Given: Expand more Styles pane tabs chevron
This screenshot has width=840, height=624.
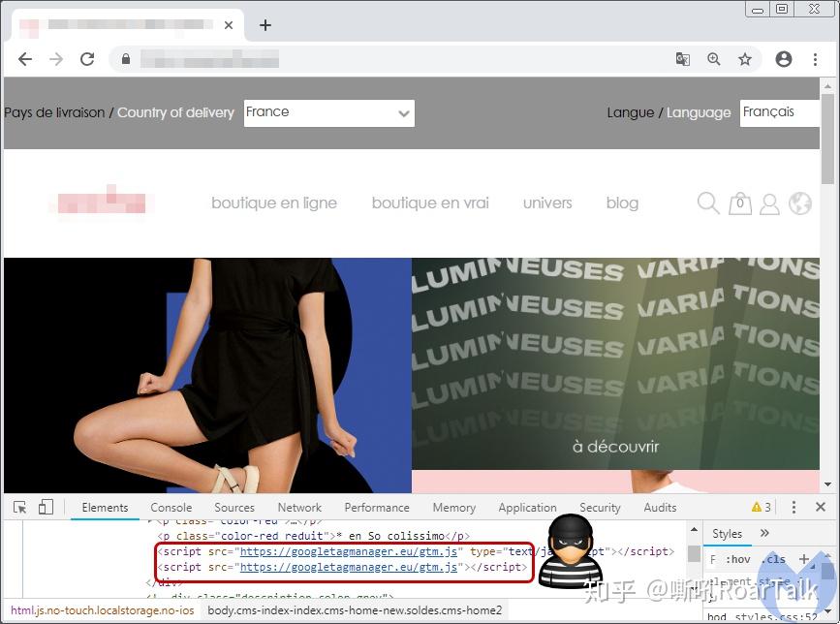Looking at the screenshot, I should pyautogui.click(x=764, y=533).
